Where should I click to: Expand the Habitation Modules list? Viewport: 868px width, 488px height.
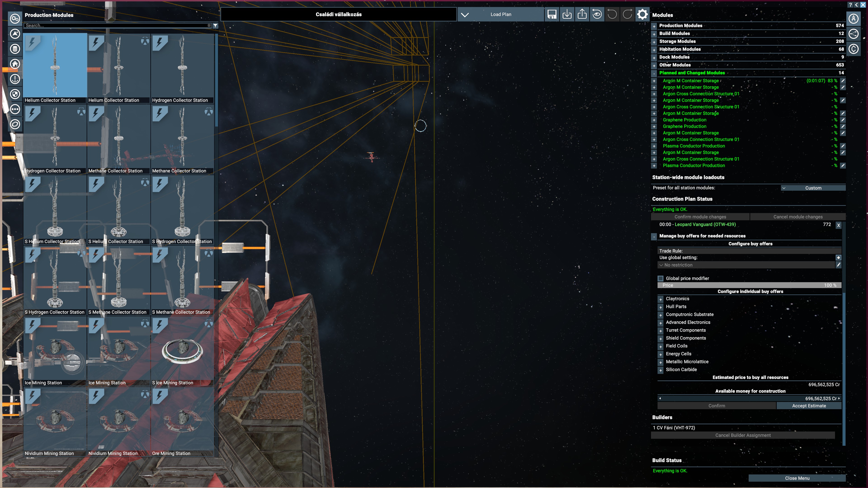click(654, 50)
